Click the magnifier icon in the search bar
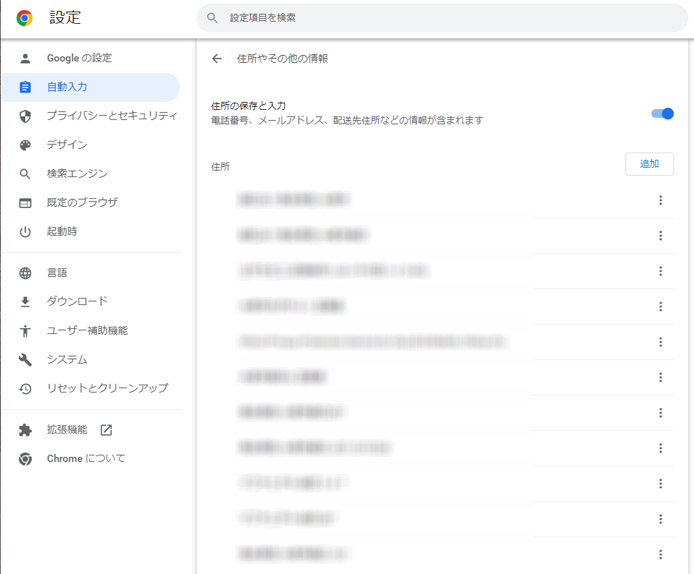Screen dimensions: 694x574 pyautogui.click(x=212, y=18)
